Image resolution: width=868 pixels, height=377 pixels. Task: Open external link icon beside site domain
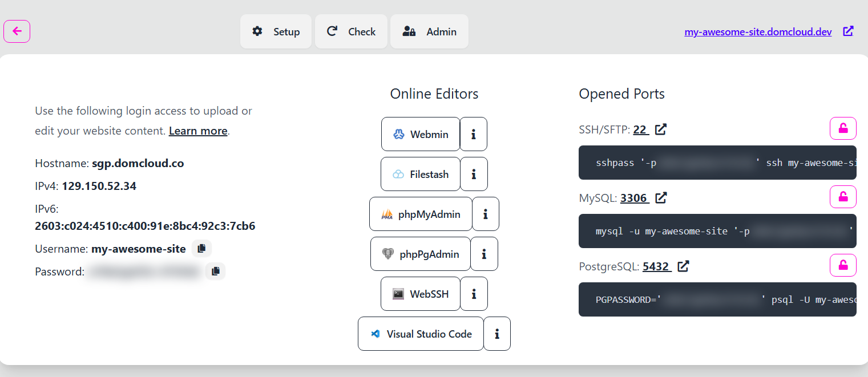click(848, 31)
